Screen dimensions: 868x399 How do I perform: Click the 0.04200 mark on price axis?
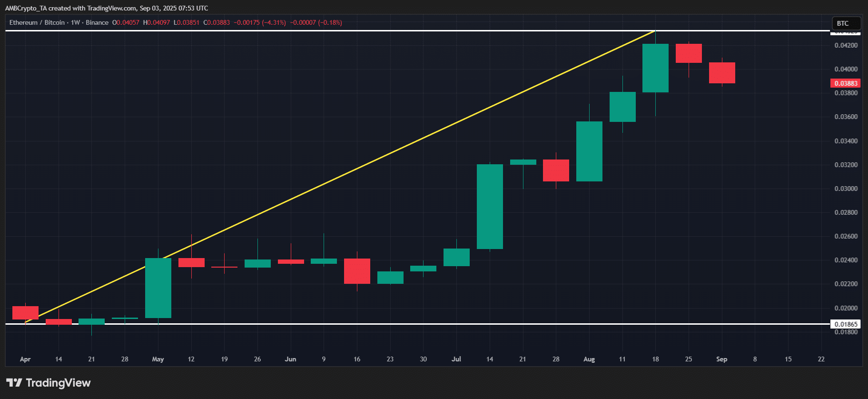point(846,45)
